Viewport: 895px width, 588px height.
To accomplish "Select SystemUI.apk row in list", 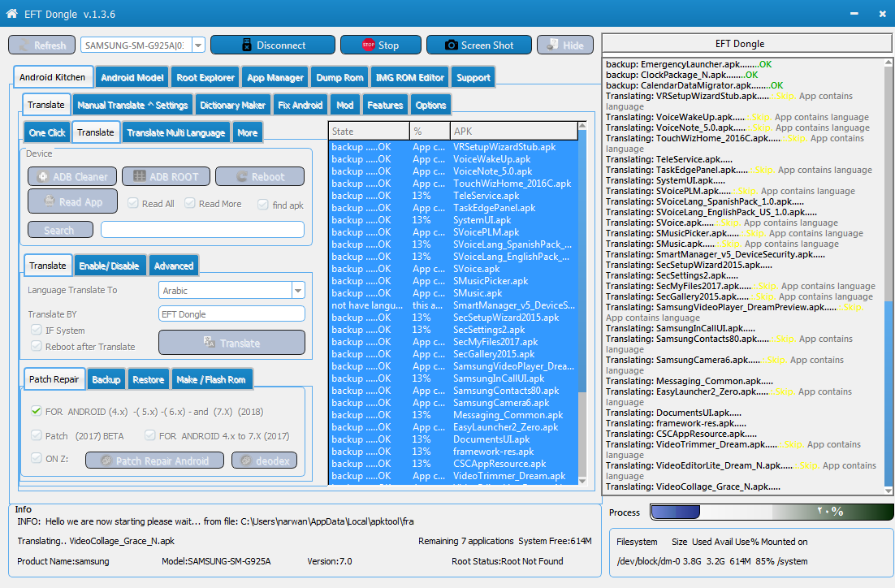I will point(453,220).
